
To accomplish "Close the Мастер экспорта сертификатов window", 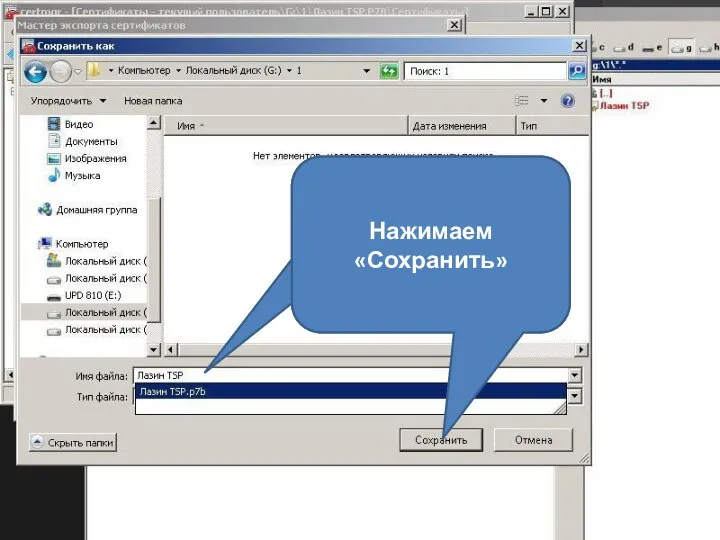I will (x=454, y=25).
